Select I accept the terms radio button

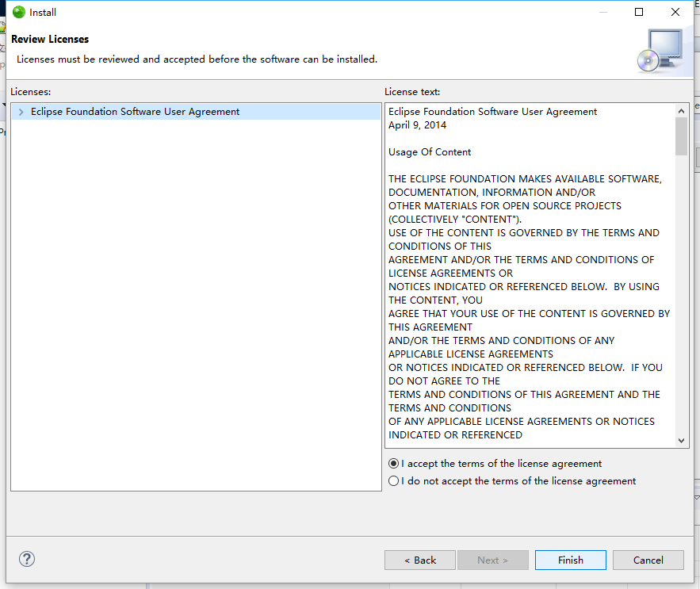pos(393,464)
